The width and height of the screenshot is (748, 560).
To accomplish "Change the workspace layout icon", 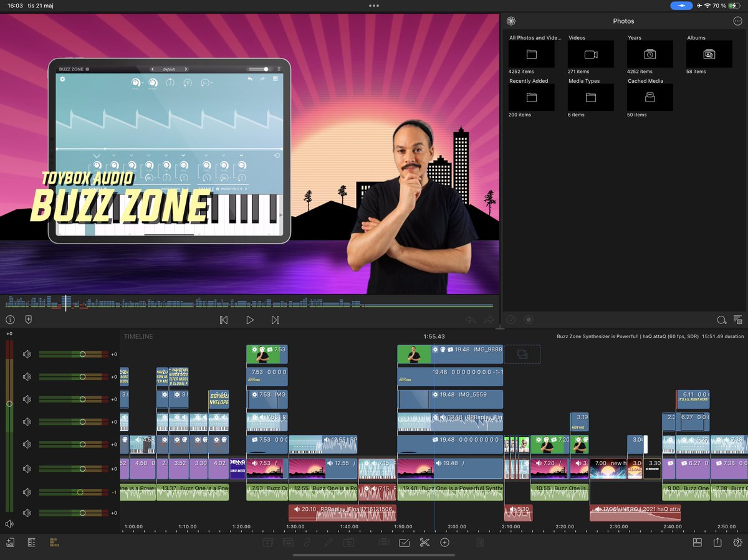I will 698,543.
